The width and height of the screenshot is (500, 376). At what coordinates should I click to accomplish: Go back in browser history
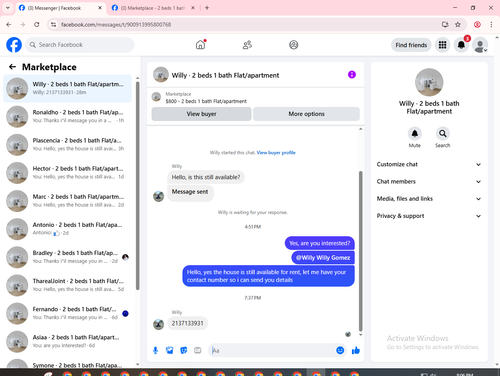[9, 24]
